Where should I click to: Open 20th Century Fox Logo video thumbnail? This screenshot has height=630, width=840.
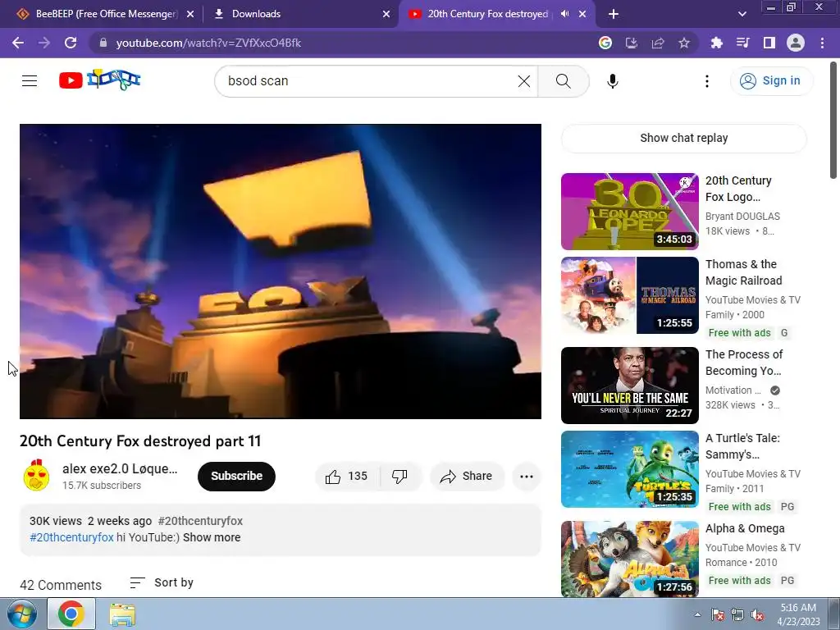[x=629, y=212]
